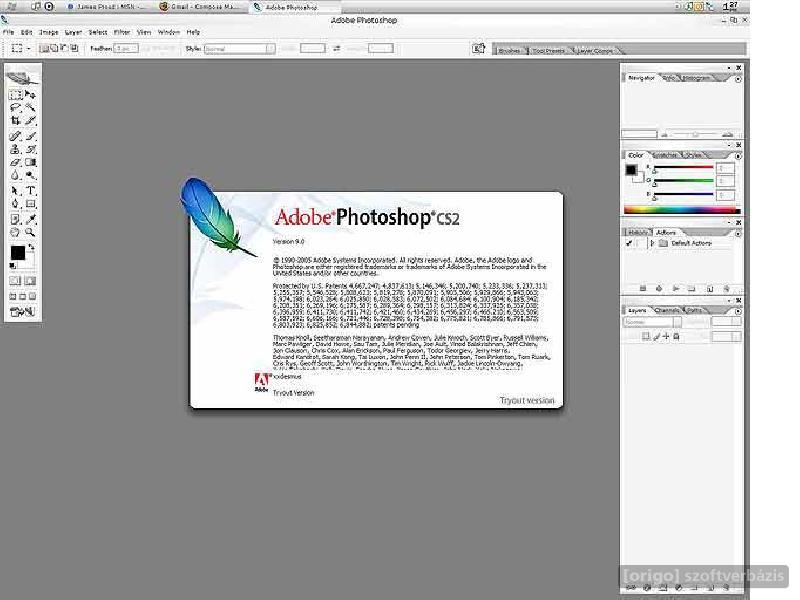Select the Gradient tool
The image size is (800, 600).
[x=31, y=162]
